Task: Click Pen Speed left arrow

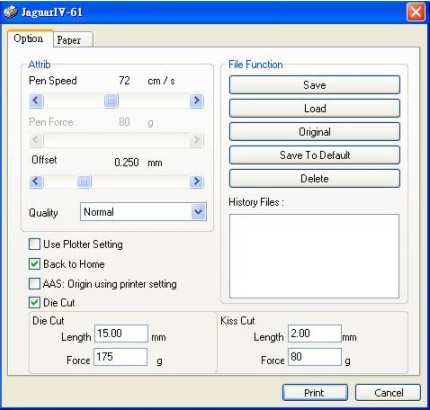Action: [x=36, y=100]
